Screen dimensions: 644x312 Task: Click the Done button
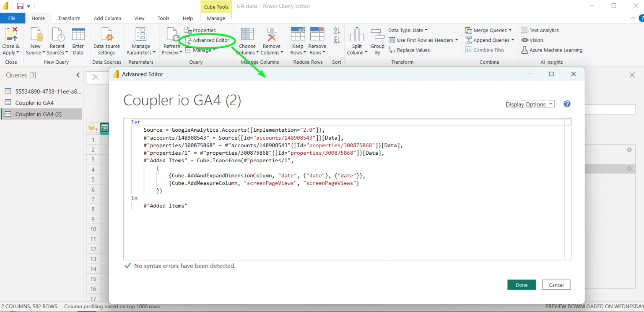click(521, 284)
